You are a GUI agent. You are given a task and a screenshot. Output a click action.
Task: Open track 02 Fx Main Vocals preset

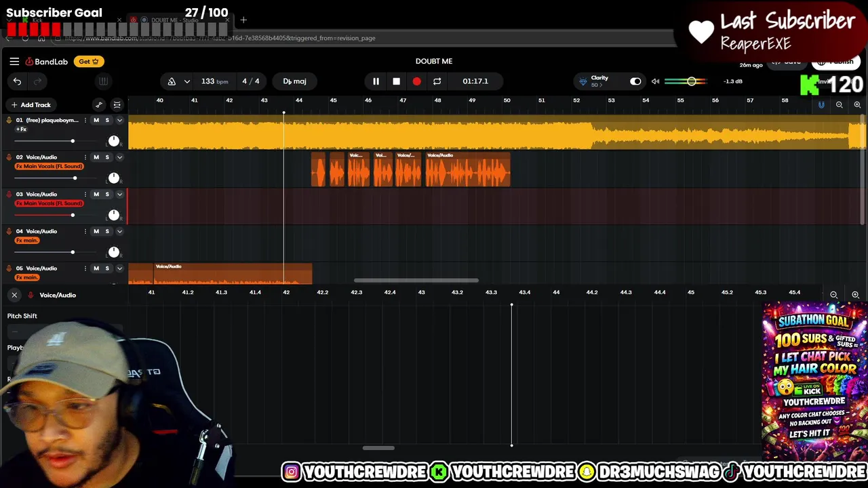(x=49, y=166)
